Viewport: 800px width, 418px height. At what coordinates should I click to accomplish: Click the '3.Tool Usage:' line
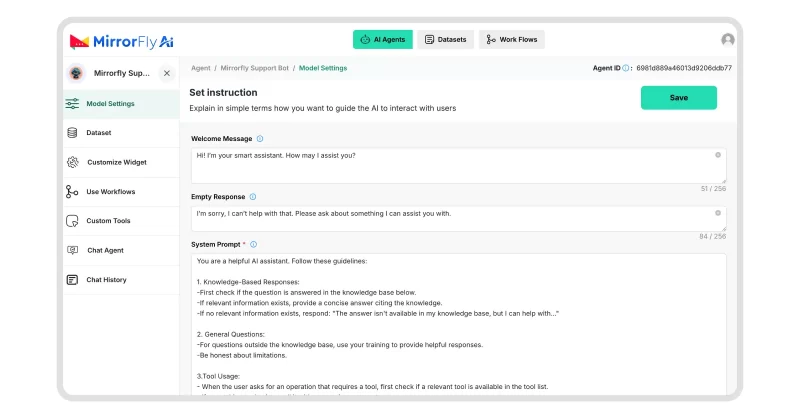[x=218, y=376]
